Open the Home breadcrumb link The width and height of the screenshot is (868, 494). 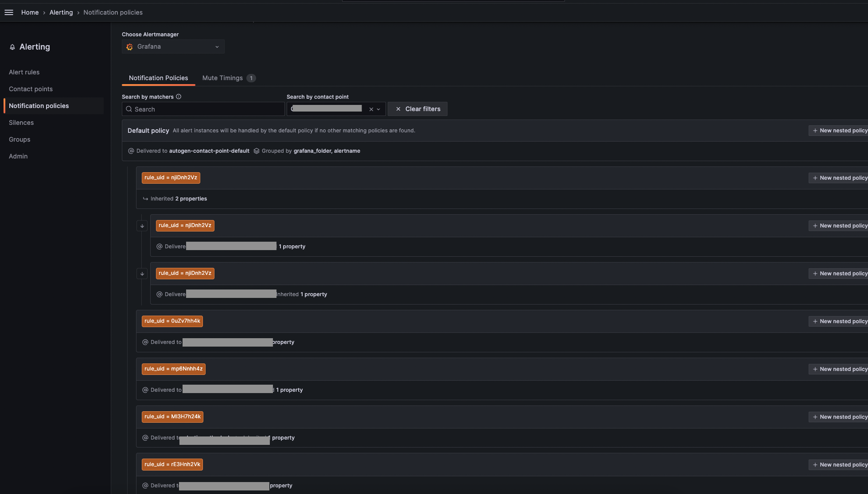click(x=30, y=12)
